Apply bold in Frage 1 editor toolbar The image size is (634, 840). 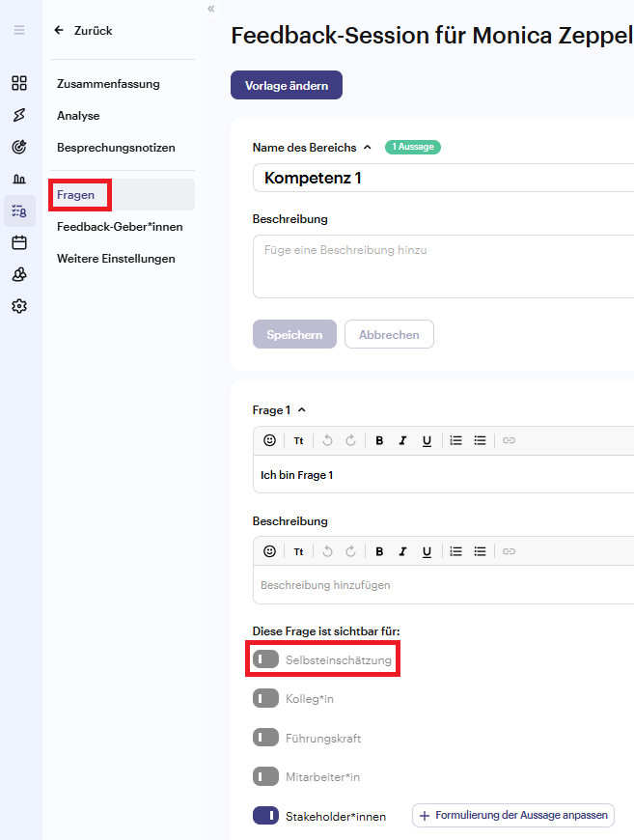(x=379, y=440)
